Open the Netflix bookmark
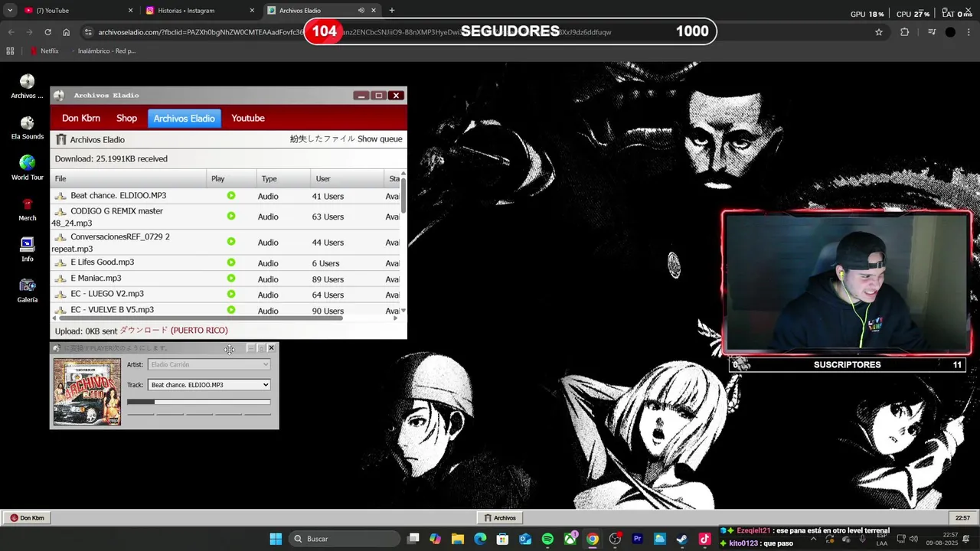Viewport: 980px width, 551px height. (x=44, y=51)
